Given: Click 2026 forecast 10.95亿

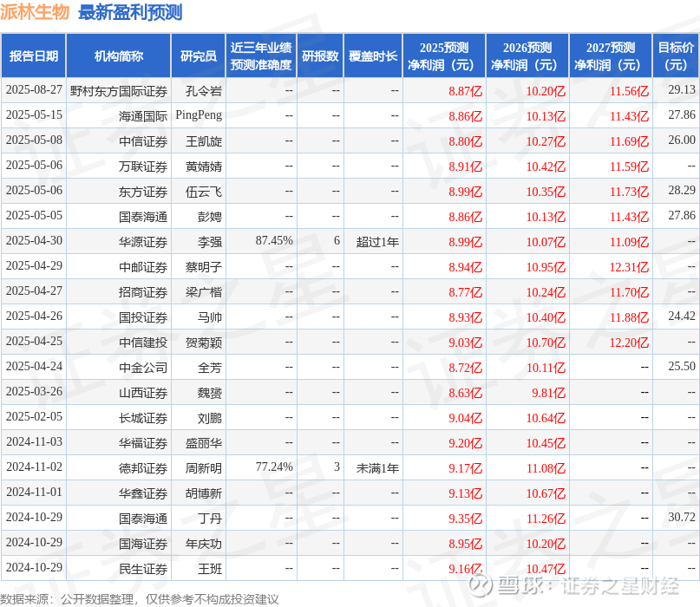Looking at the screenshot, I should (x=546, y=267).
